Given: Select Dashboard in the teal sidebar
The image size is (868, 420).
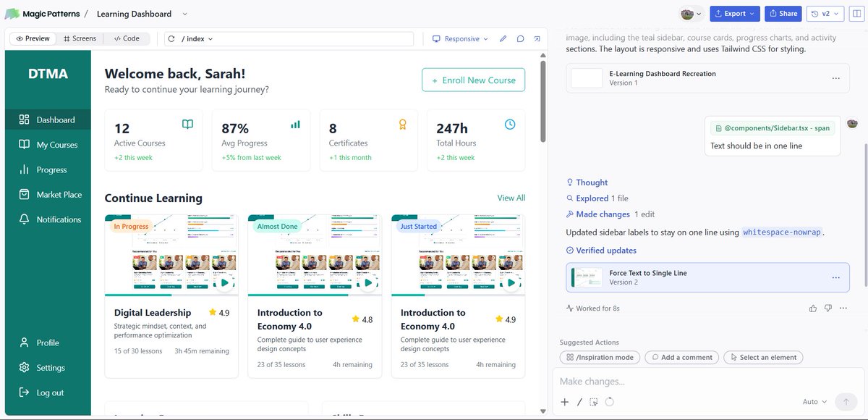Looking at the screenshot, I should tap(48, 119).
